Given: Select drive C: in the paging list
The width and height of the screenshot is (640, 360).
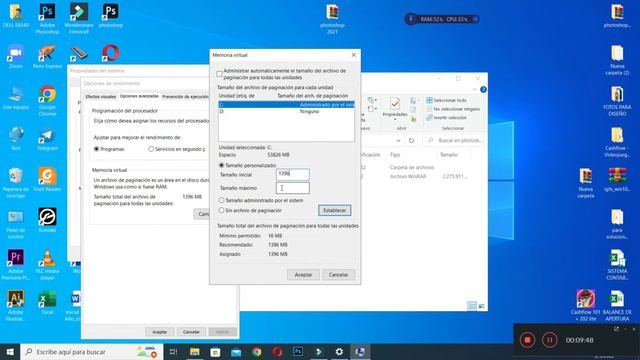Looking at the screenshot, I should coord(286,105).
